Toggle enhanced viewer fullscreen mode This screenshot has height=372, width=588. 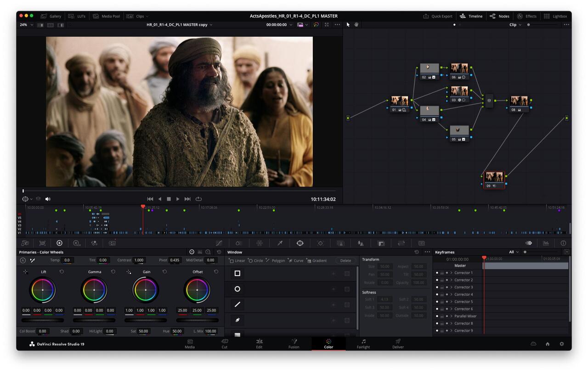pyautogui.click(x=327, y=24)
